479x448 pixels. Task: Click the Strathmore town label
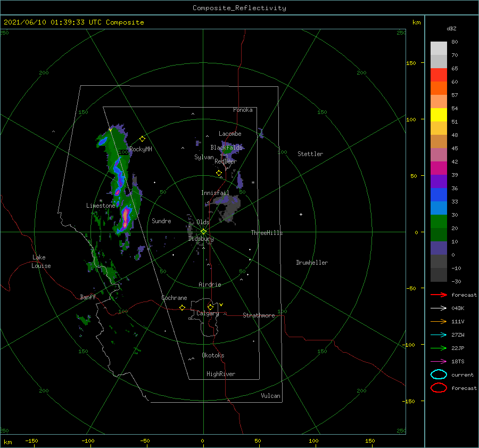point(259,315)
